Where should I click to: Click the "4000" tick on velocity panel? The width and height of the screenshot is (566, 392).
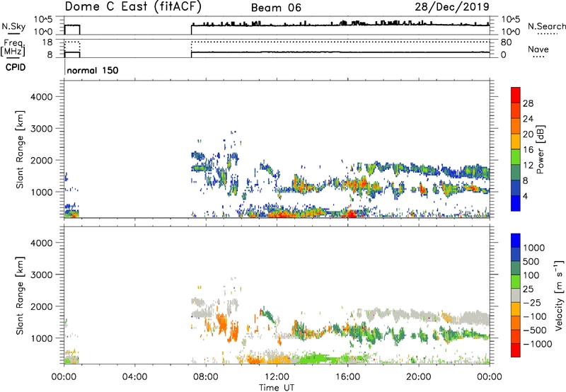[x=42, y=243]
